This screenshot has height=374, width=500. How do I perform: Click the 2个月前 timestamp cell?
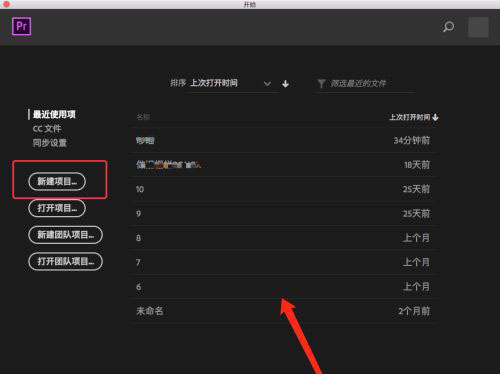coord(414,311)
